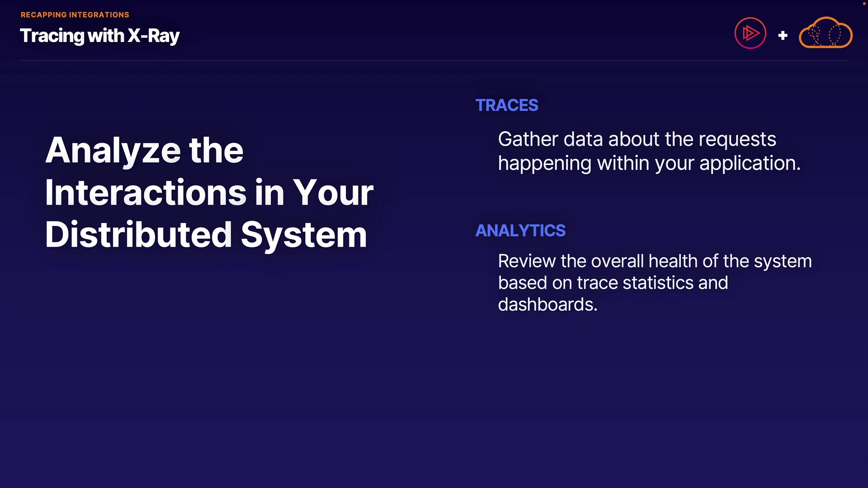Click the line 'happening within your application.'
868x488 pixels.
tap(649, 163)
